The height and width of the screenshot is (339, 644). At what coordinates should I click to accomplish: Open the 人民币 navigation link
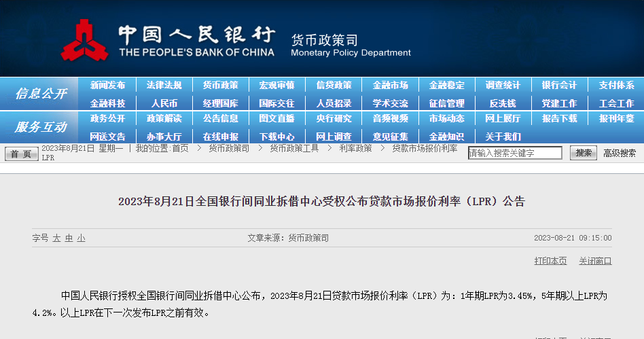pyautogui.click(x=164, y=103)
